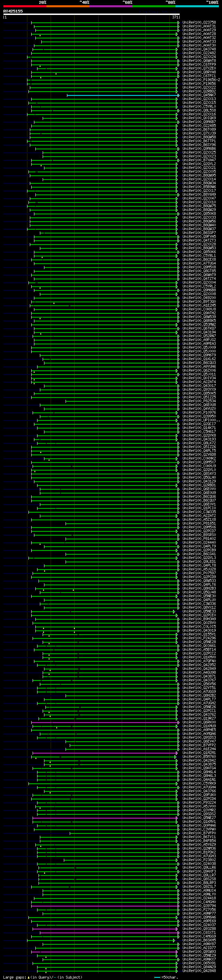Open hit UniRef100_A0AT29

point(199,30)
